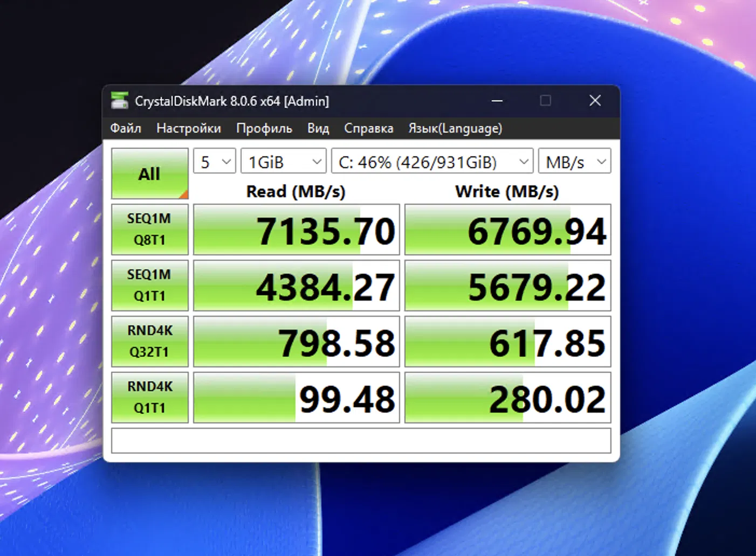
Task: Expand the test count dropdown showing 5
Action: click(215, 161)
